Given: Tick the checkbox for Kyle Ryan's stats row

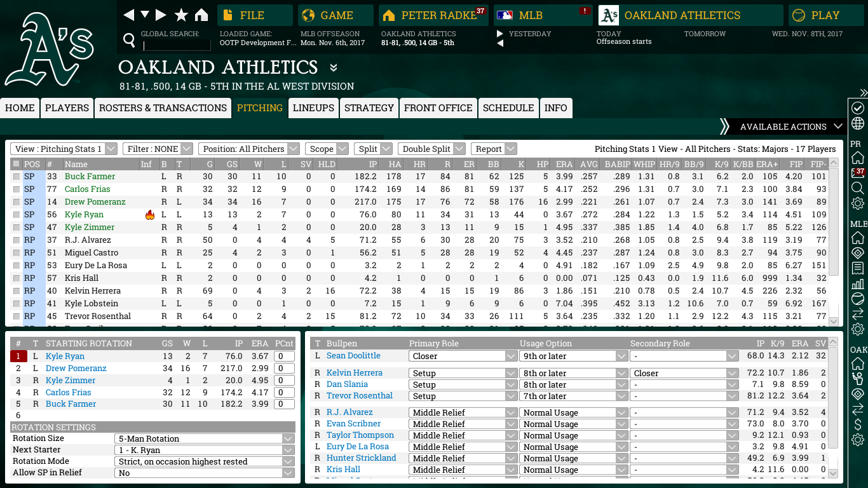Looking at the screenshot, I should point(17,215).
